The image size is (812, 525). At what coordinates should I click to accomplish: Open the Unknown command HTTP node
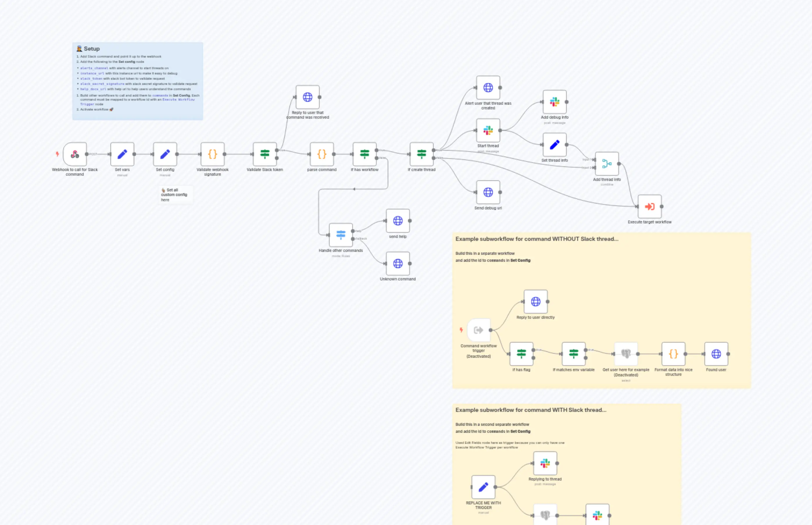(398, 263)
